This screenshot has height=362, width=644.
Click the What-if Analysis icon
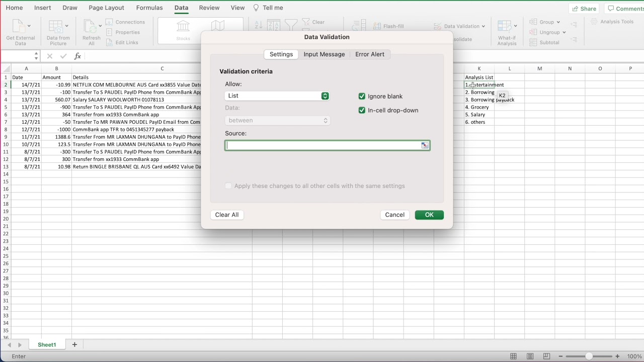pyautogui.click(x=504, y=26)
